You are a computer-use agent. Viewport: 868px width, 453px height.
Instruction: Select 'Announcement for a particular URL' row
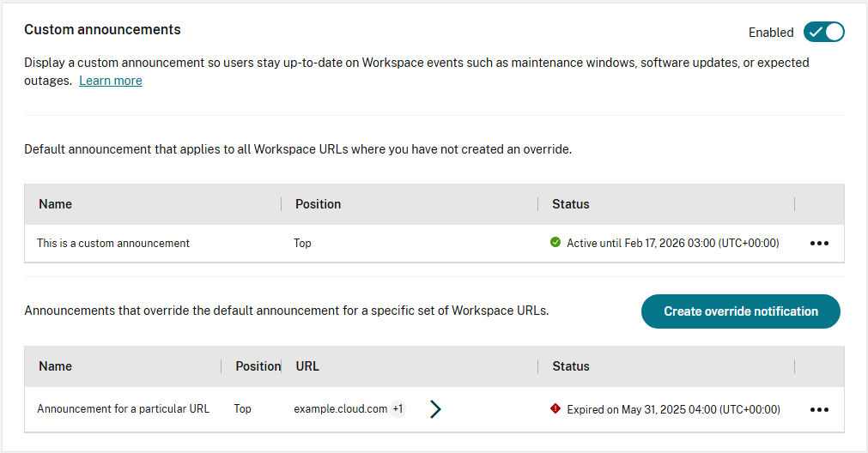(x=124, y=409)
